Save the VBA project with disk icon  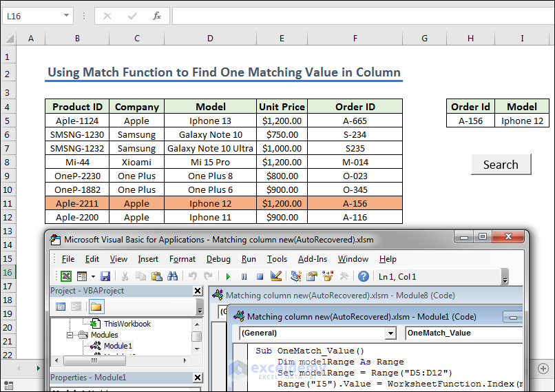(x=105, y=276)
